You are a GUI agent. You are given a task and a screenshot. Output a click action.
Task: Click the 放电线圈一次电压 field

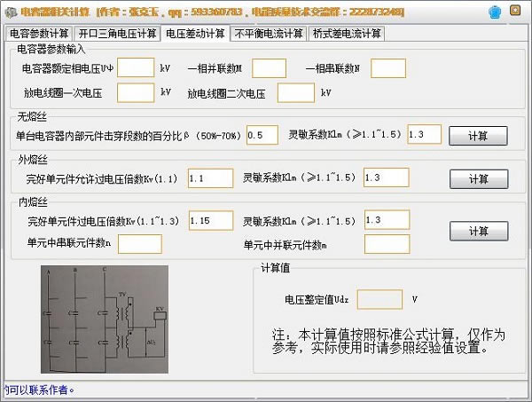136,92
